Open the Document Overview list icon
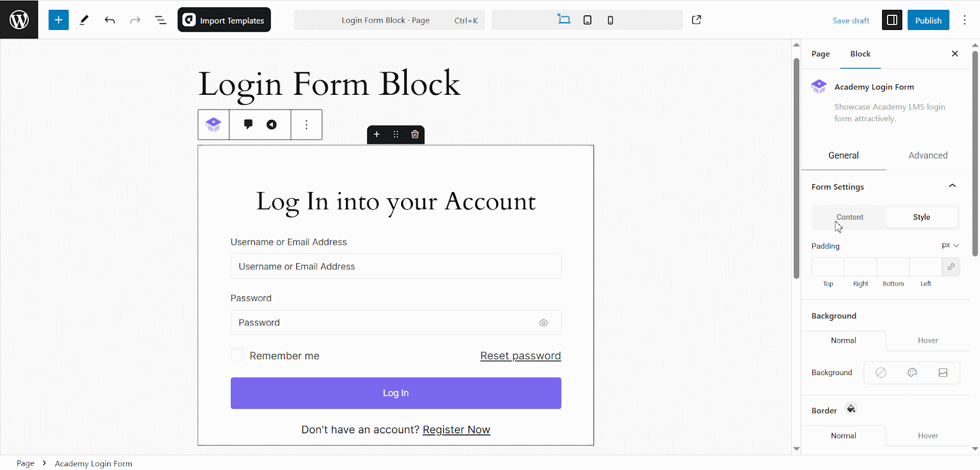980x470 pixels. 160,20
